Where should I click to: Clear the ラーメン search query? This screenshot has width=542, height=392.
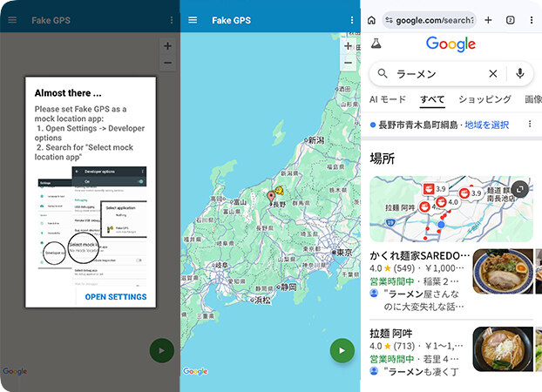pos(493,73)
